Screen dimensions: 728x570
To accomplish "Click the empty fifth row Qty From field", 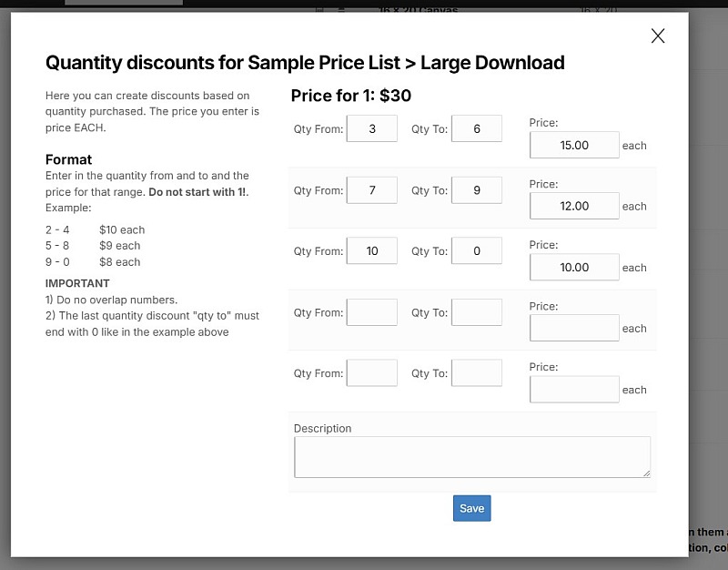I will tap(372, 372).
